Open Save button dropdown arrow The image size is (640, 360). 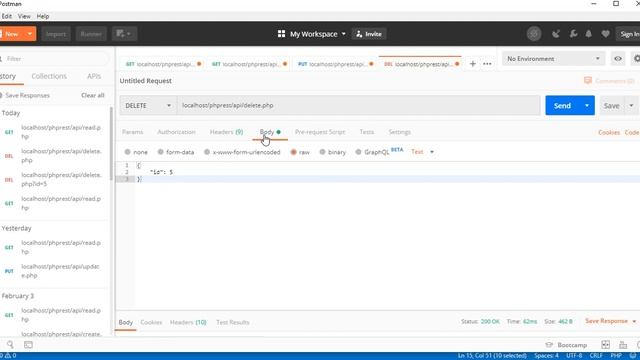click(631, 106)
